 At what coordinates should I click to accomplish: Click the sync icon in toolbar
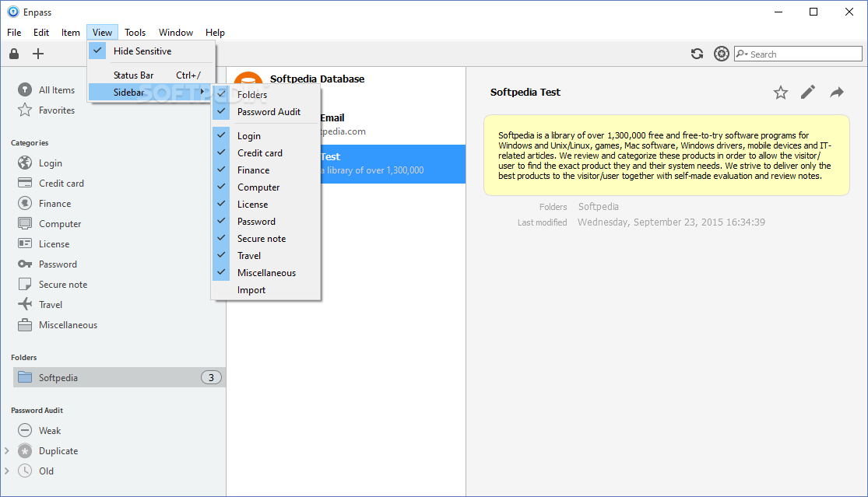coord(697,54)
